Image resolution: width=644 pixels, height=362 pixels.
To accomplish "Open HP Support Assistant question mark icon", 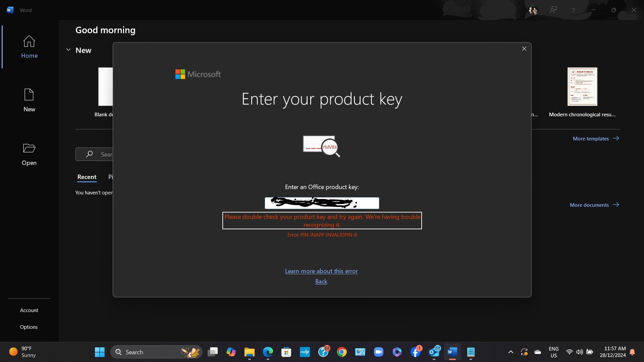I will click(323, 352).
